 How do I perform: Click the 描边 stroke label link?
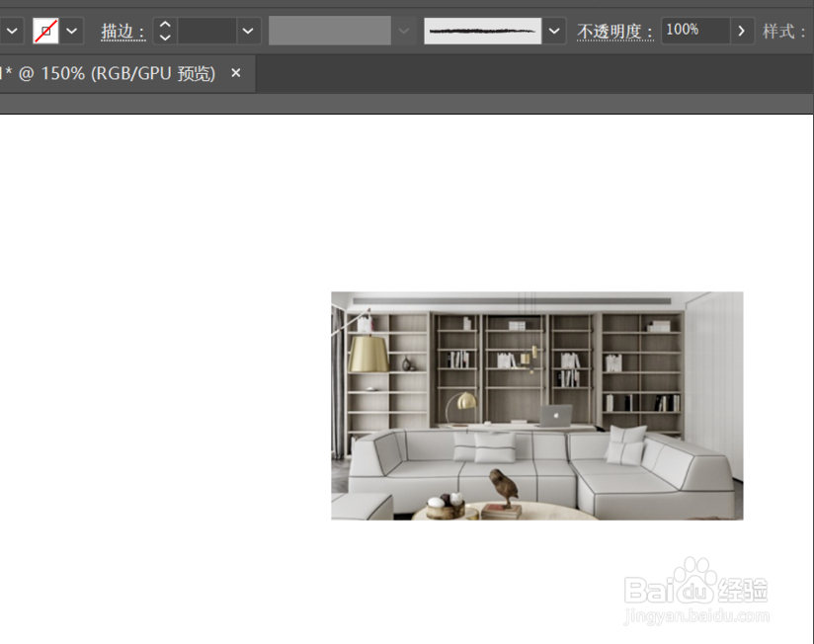click(123, 32)
